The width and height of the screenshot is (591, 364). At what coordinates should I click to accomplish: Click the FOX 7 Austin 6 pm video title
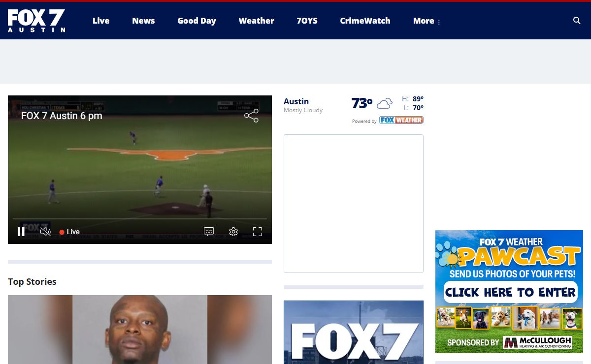click(x=62, y=116)
